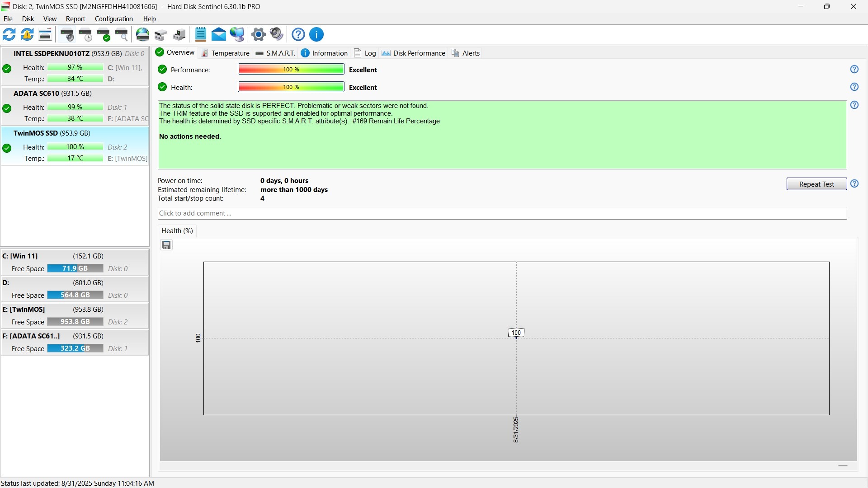Open help via the question mark toolbar icon
Viewport: 868px width, 488px height.
[298, 34]
